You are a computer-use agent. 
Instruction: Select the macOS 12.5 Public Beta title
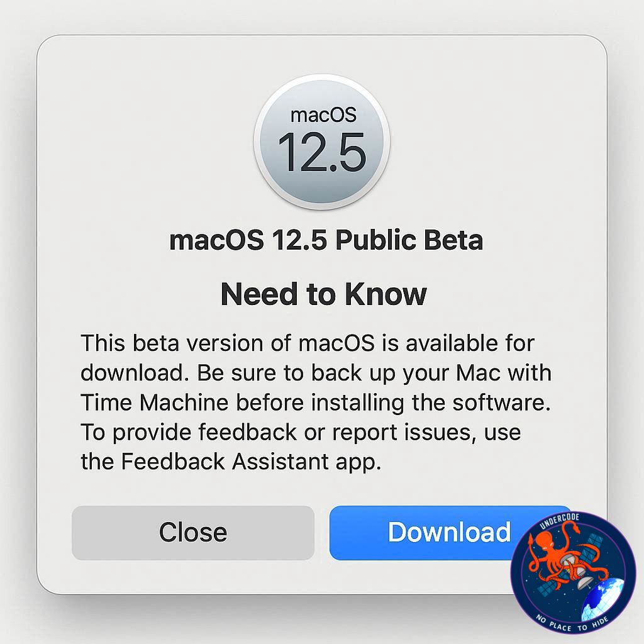pyautogui.click(x=326, y=240)
